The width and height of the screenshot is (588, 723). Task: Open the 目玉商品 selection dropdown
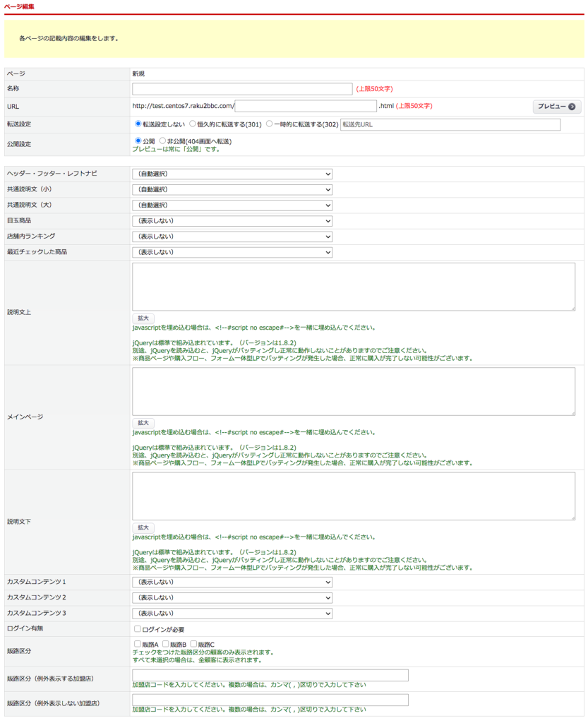coord(232,221)
